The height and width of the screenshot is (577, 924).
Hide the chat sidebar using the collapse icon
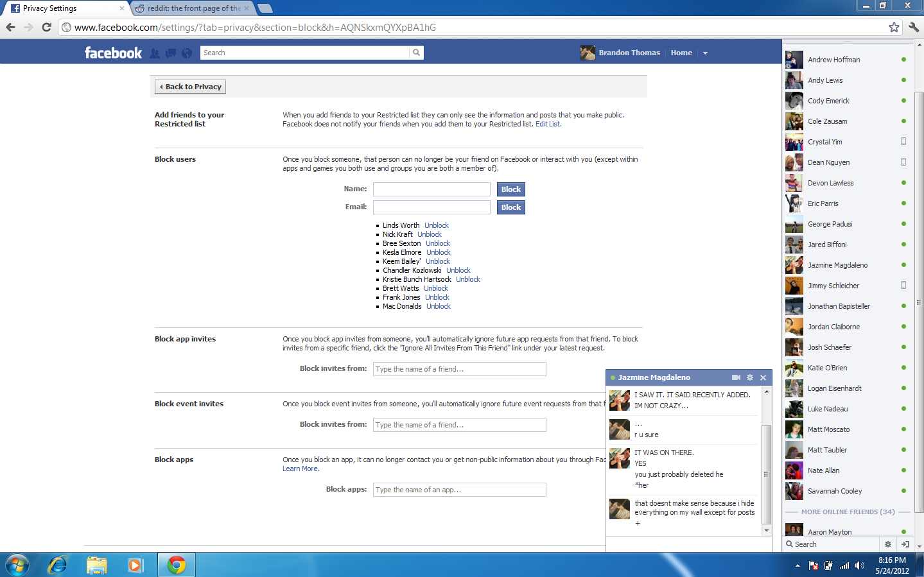click(905, 544)
